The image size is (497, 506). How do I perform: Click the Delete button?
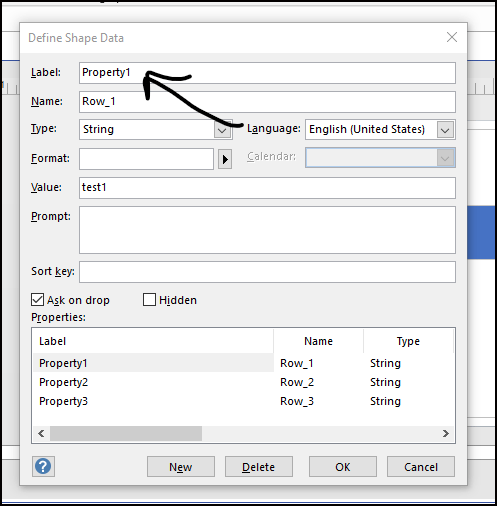pyautogui.click(x=259, y=467)
